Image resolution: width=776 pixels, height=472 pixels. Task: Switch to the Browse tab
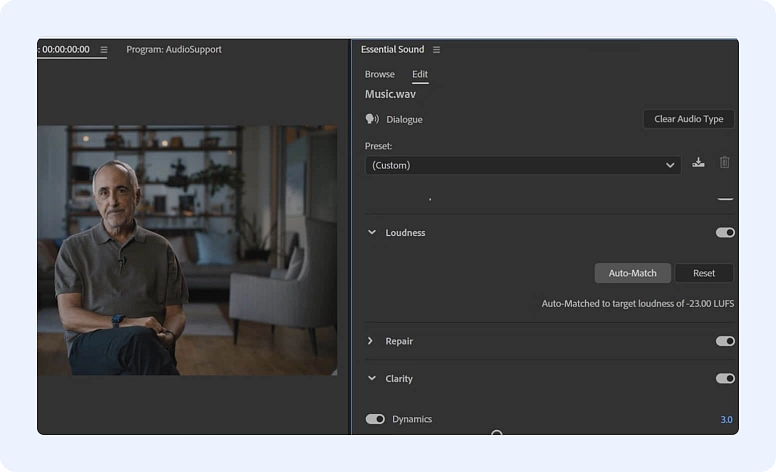[379, 74]
